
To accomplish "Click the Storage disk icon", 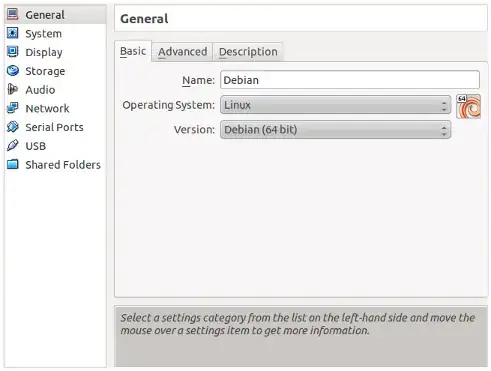I will click(x=13, y=71).
